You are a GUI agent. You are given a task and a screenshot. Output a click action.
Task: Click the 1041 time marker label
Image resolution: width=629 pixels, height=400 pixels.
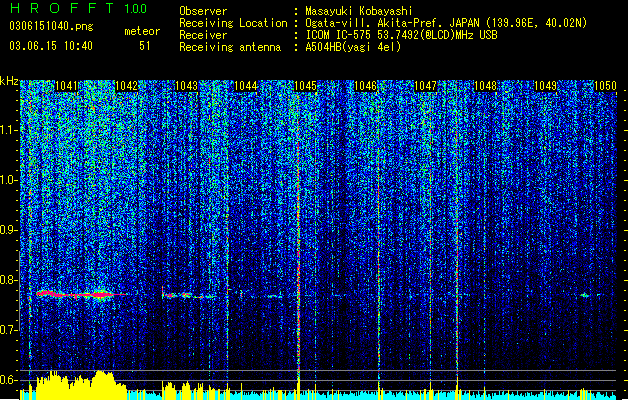coord(66,86)
